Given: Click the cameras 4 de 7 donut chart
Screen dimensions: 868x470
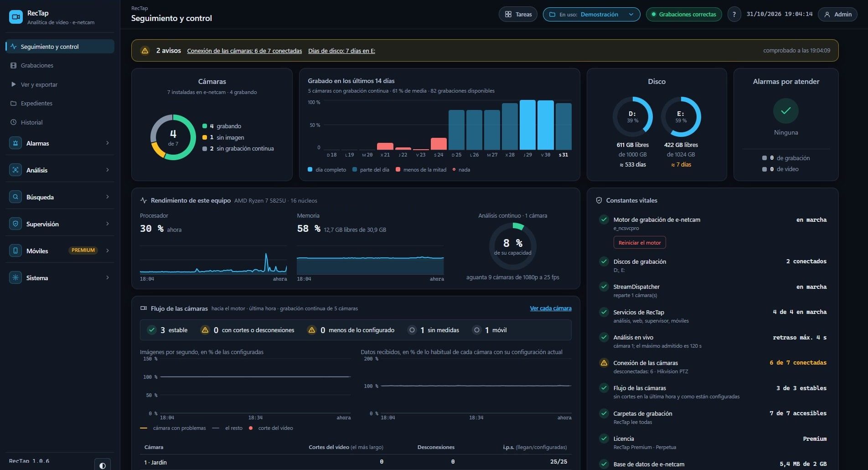Looking at the screenshot, I should 173,137.
